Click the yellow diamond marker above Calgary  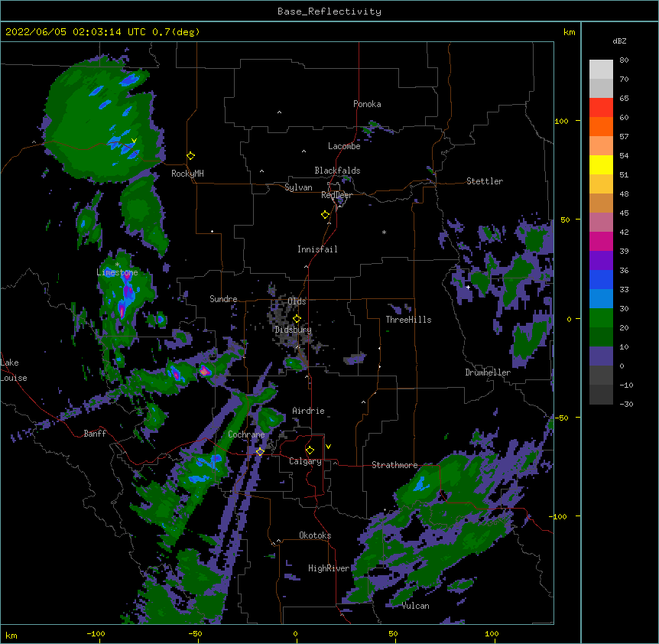click(x=310, y=450)
